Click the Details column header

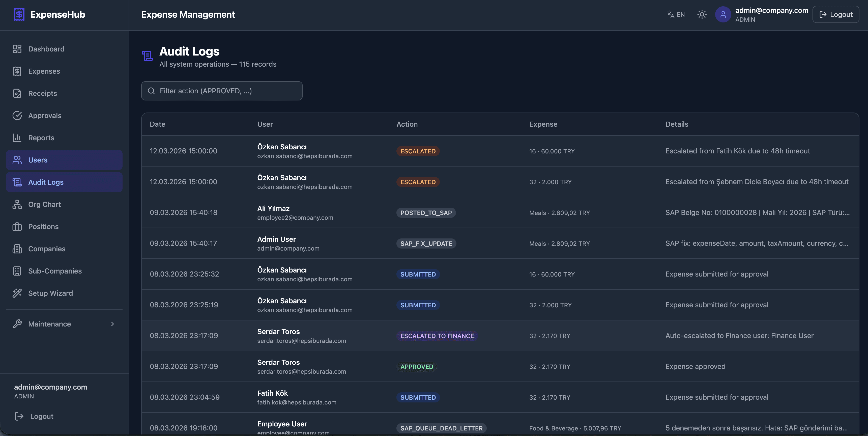(x=677, y=124)
